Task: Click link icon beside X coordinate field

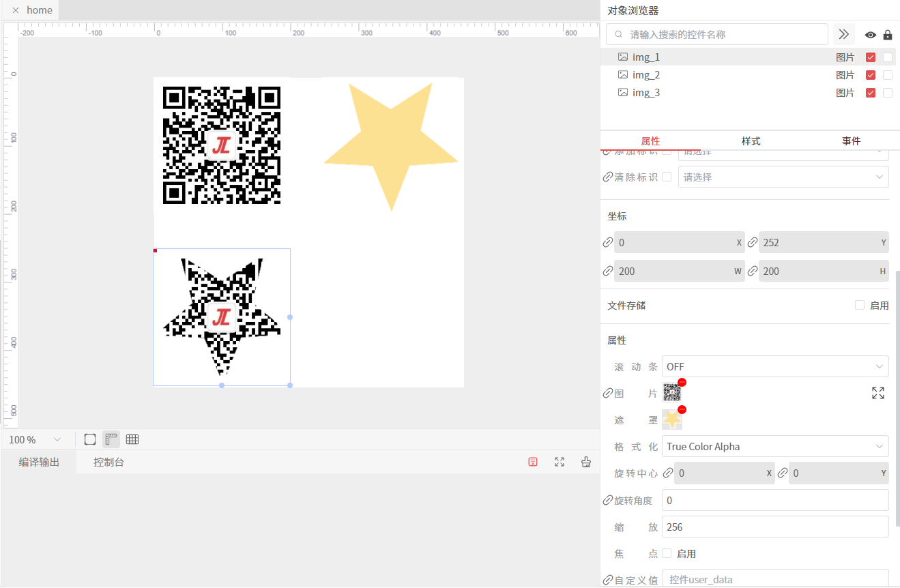Action: pyautogui.click(x=608, y=242)
